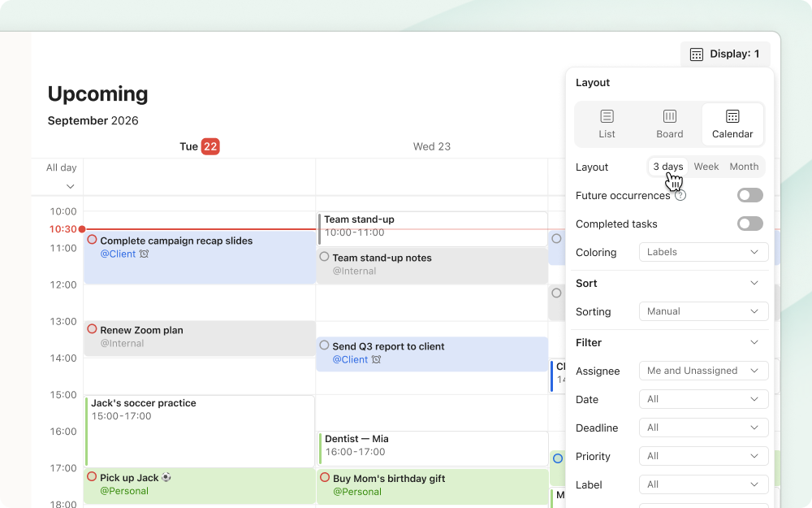The height and width of the screenshot is (508, 812).
Task: Check off Buy Mom's birthday gift task
Action: [325, 477]
